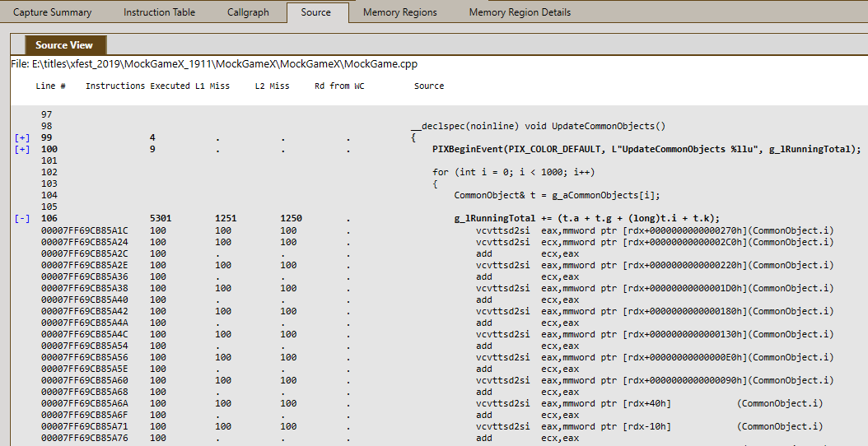Click the Source View panel header
Viewport: 868px width, 446px height.
pos(64,45)
